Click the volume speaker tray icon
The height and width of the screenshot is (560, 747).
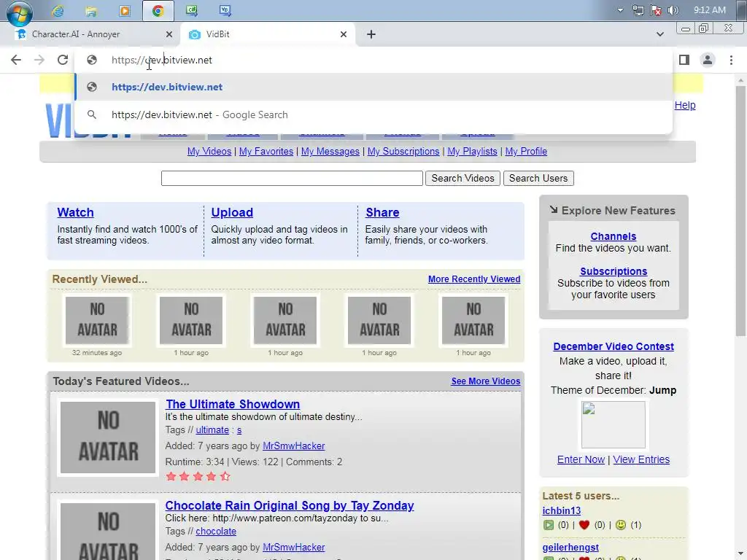[673, 10]
